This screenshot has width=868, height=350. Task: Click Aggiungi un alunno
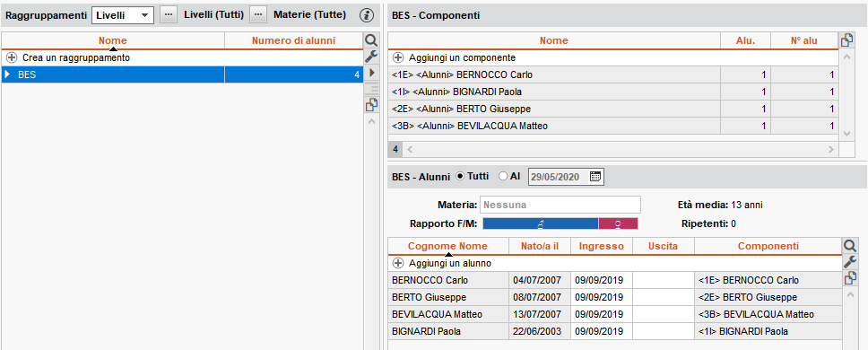click(x=449, y=263)
